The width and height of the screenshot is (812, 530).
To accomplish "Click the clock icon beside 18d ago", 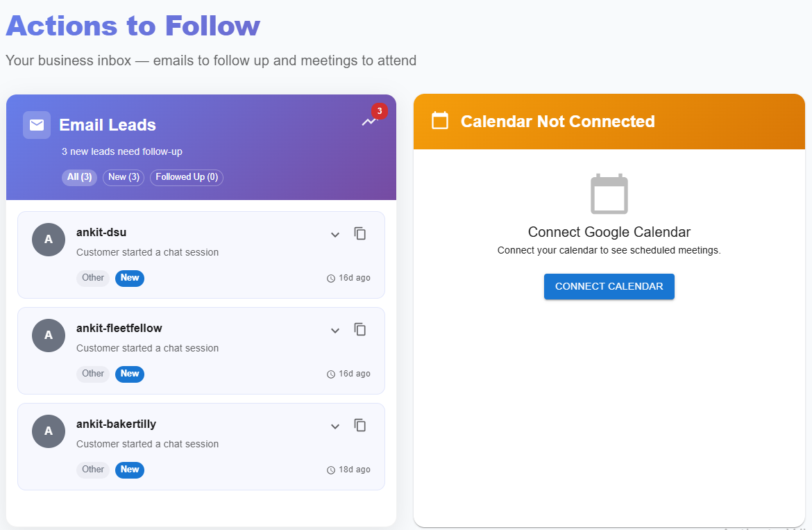I will [330, 470].
